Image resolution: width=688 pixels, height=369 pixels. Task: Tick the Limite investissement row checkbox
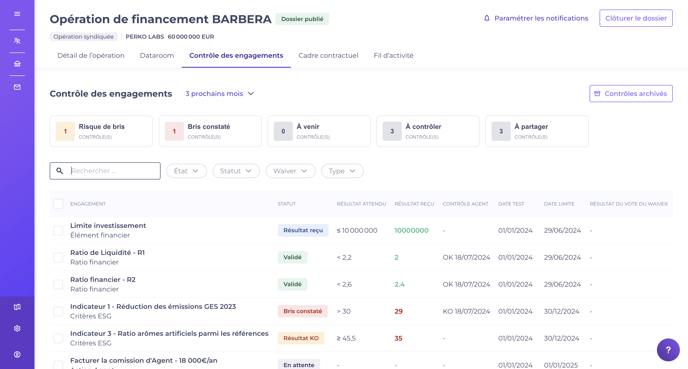point(58,230)
